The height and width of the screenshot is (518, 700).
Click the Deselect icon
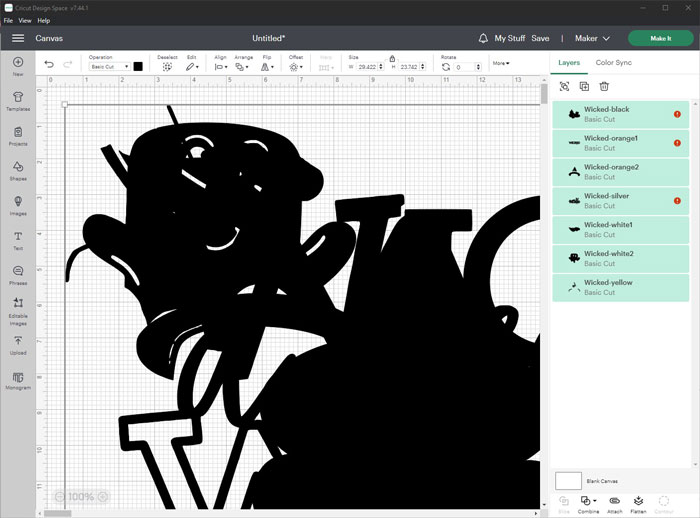point(167,67)
